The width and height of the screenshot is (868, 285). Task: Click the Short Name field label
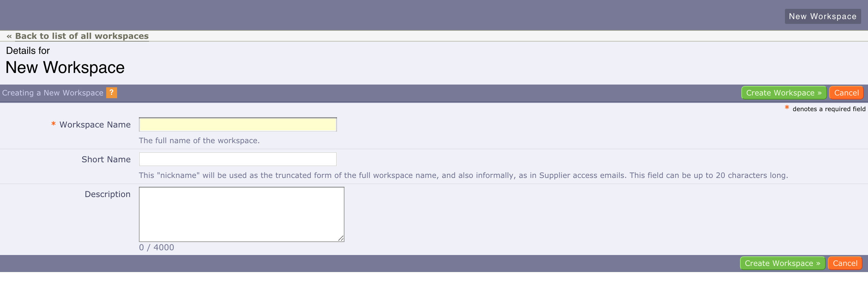coord(106,160)
